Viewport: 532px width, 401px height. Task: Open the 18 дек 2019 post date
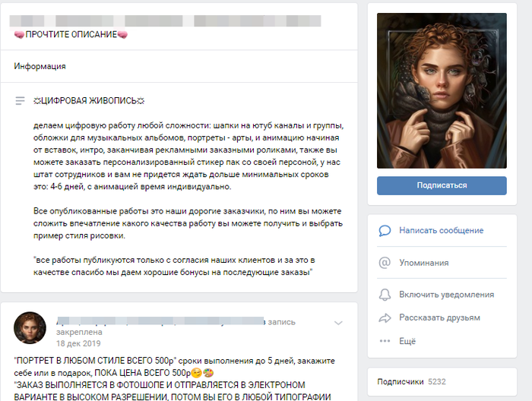pos(78,343)
